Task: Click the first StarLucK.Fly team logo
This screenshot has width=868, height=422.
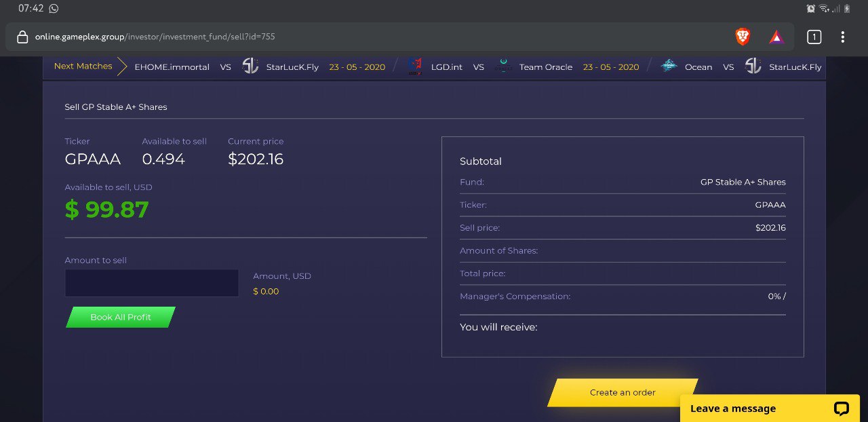Action: pos(250,66)
